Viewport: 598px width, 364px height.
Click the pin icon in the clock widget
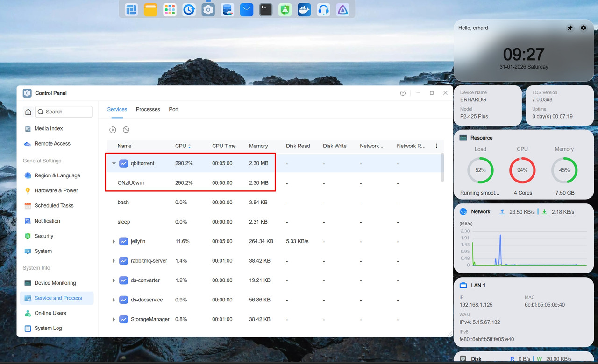tap(570, 28)
